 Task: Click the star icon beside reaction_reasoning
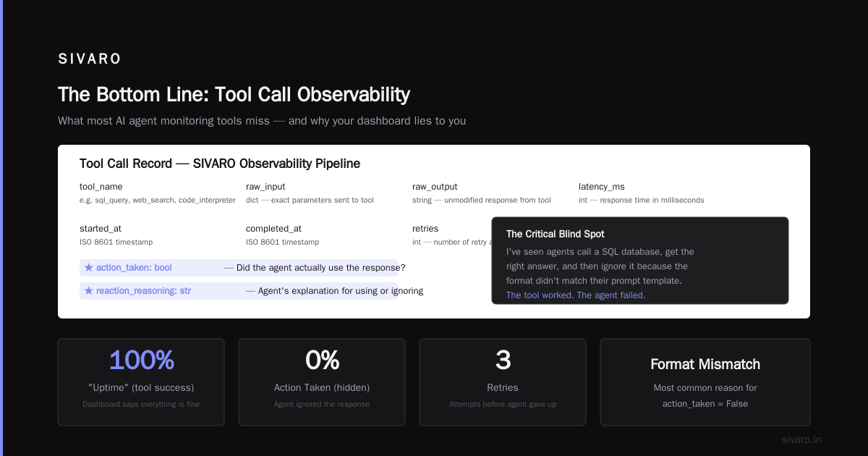click(x=89, y=291)
